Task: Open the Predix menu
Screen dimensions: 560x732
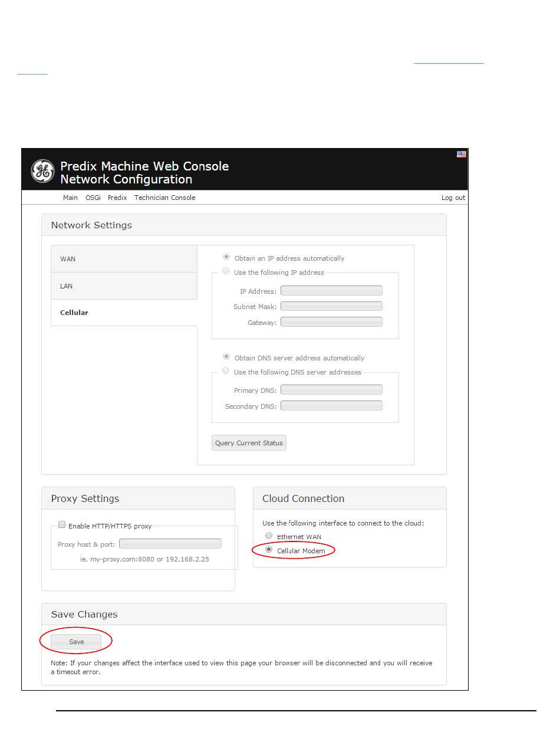Action: [117, 198]
